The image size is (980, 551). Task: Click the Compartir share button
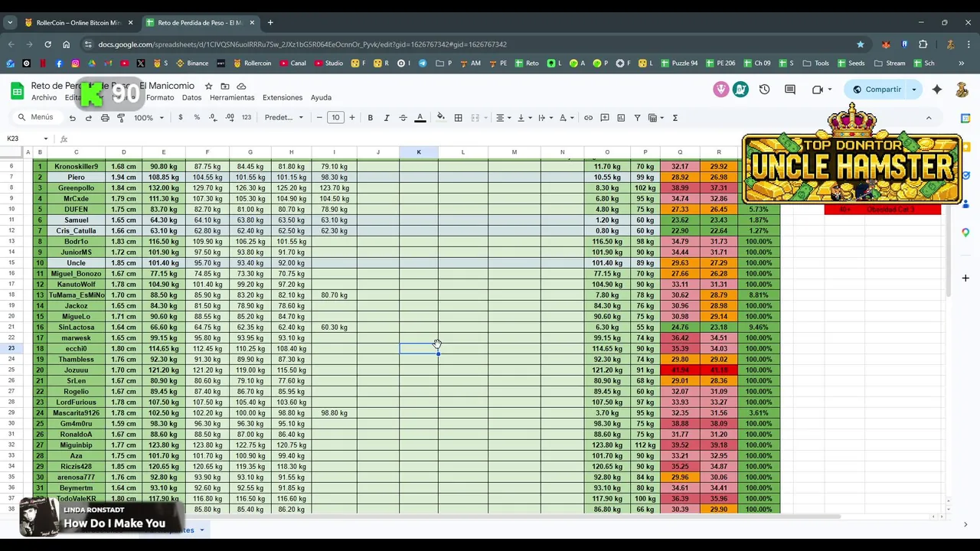tap(877, 90)
